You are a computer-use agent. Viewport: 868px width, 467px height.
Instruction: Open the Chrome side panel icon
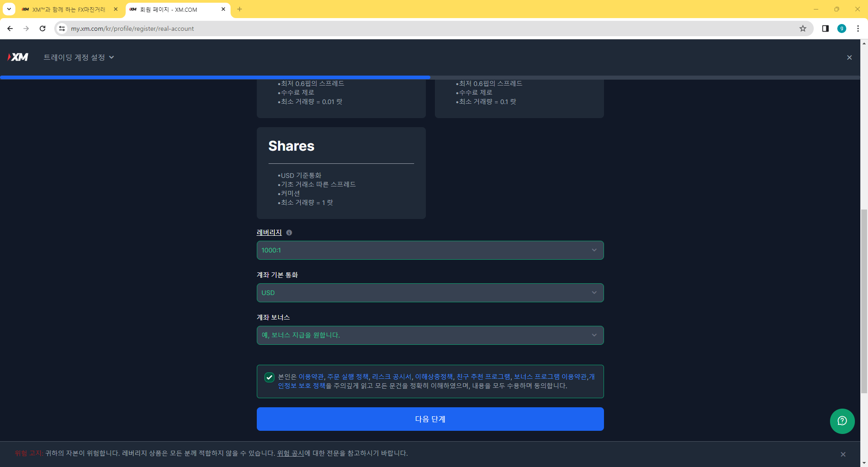tap(825, 28)
